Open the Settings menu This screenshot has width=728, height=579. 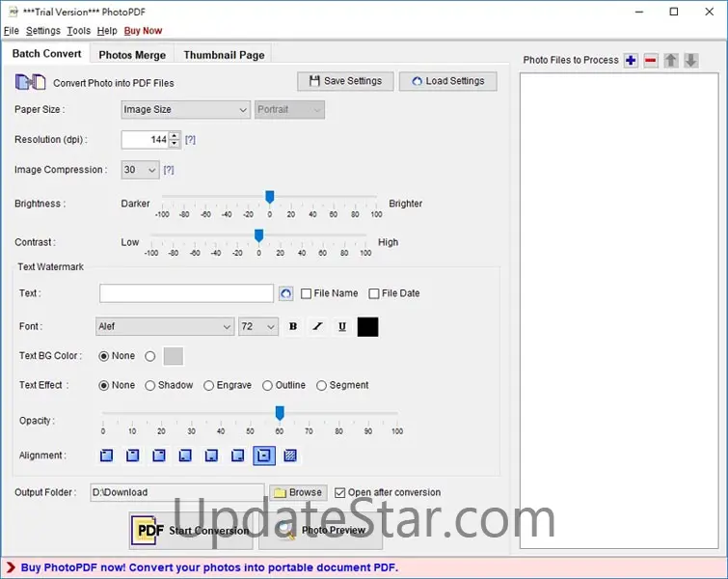[x=43, y=31]
